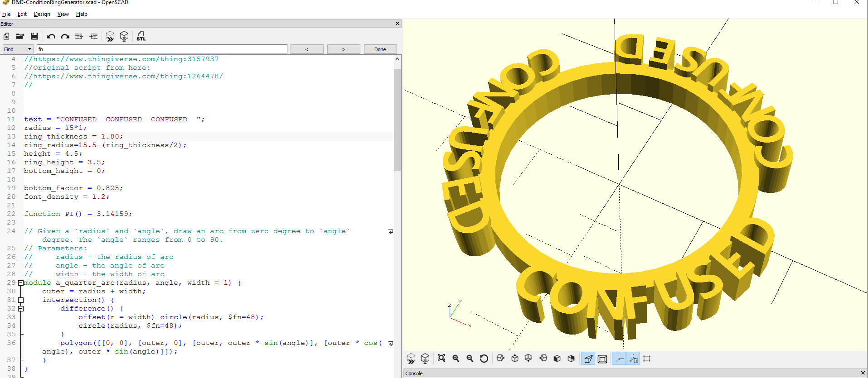Save the file with the floppy icon

[34, 36]
